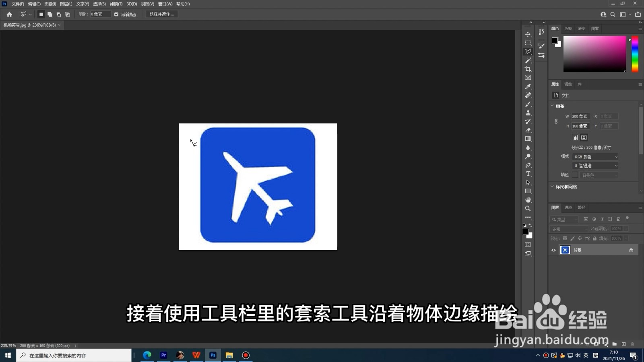
Task: Click the search icon in options bar
Action: point(613,14)
